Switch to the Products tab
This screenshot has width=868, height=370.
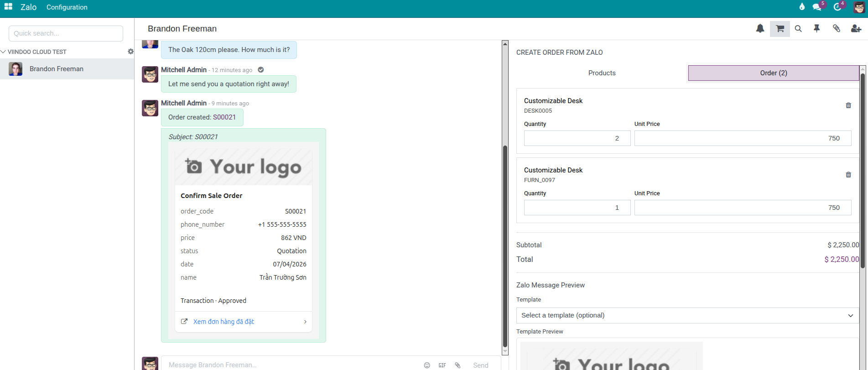click(x=602, y=73)
